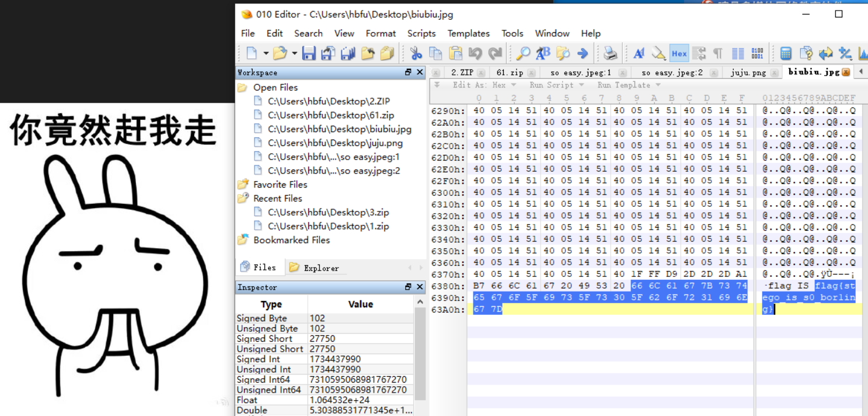This screenshot has width=868, height=416.
Task: Cut selection with the scissors icon
Action: pos(416,54)
